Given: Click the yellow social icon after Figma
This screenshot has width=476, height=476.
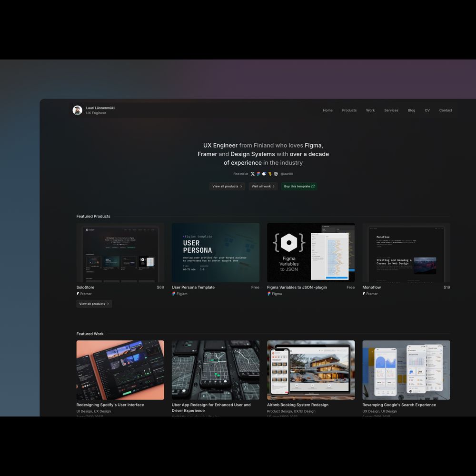Looking at the screenshot, I should (270, 174).
